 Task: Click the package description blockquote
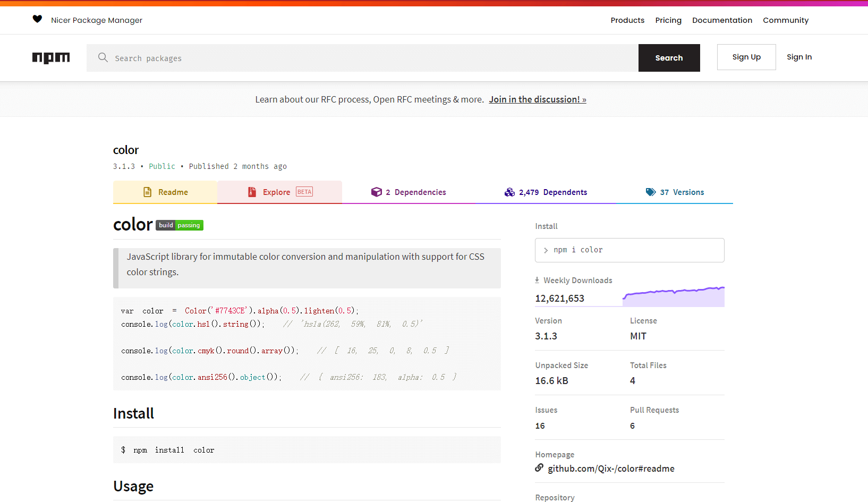tap(307, 268)
